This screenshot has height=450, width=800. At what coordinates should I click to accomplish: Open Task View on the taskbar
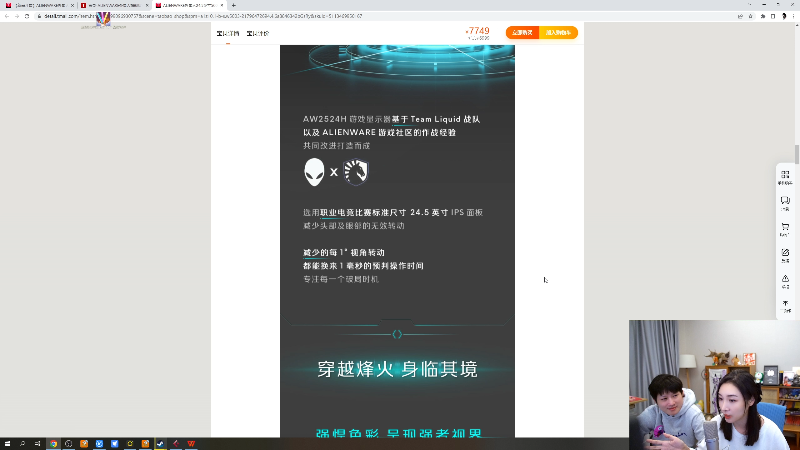pyautogui.click(x=38, y=444)
